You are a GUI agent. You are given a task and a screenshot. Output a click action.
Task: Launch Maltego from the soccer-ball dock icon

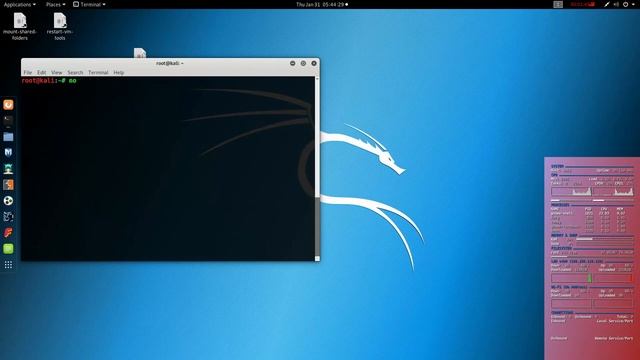(8, 200)
